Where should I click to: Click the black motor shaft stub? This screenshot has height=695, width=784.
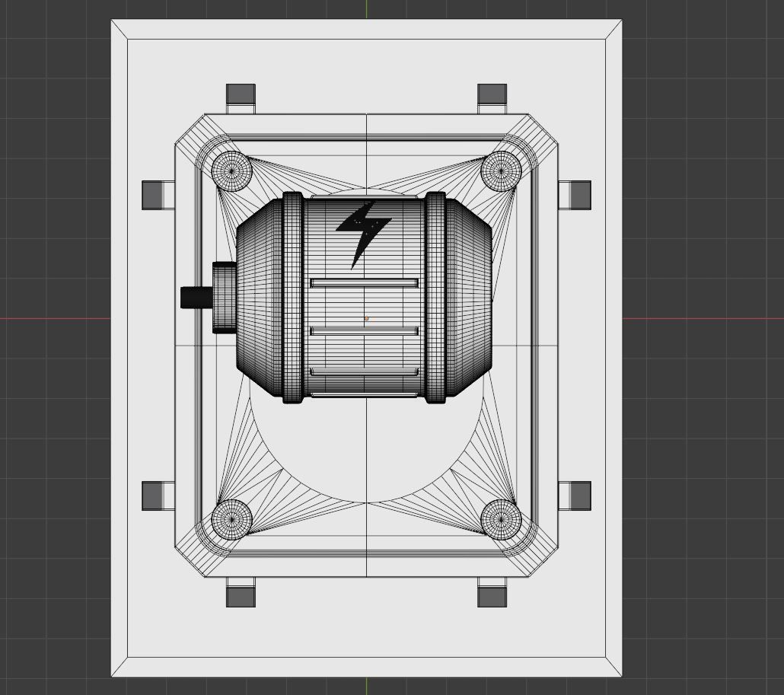pyautogui.click(x=196, y=298)
